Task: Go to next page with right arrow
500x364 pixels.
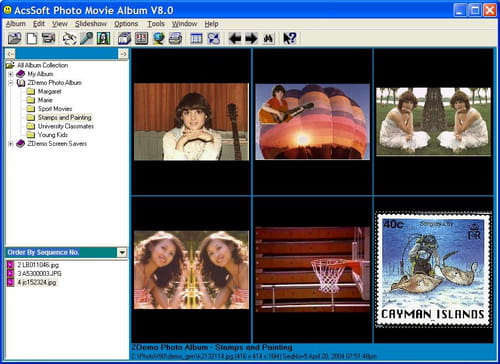Action: 251,39
